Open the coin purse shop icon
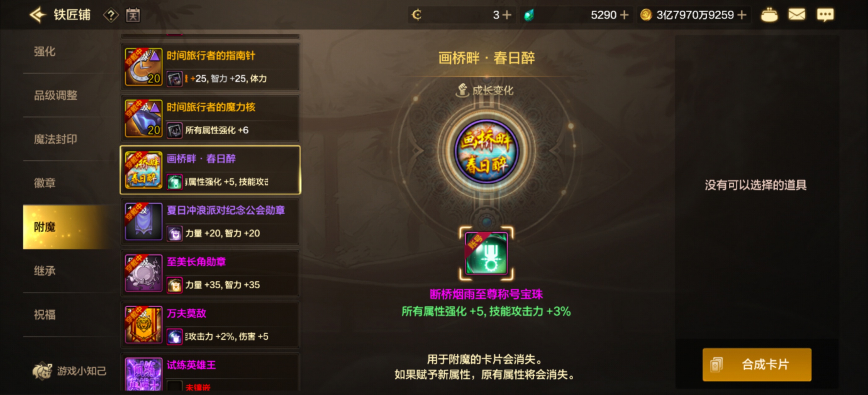The width and height of the screenshot is (868, 395). click(769, 15)
